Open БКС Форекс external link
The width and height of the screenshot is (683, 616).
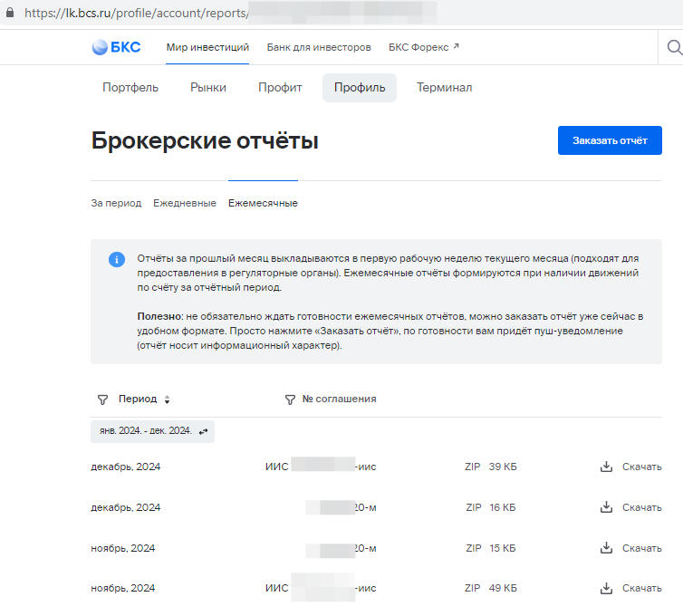click(424, 47)
